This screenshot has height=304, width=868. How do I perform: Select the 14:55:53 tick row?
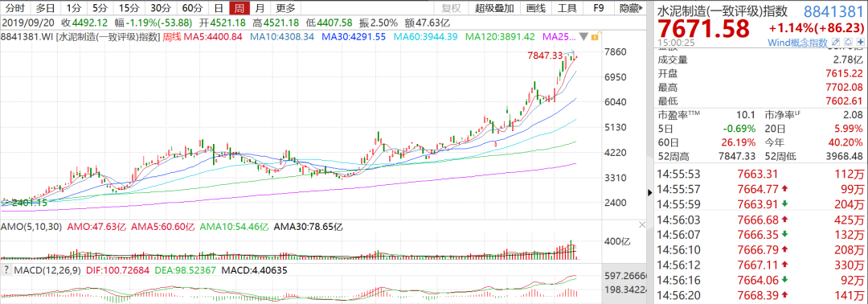[x=760, y=174]
